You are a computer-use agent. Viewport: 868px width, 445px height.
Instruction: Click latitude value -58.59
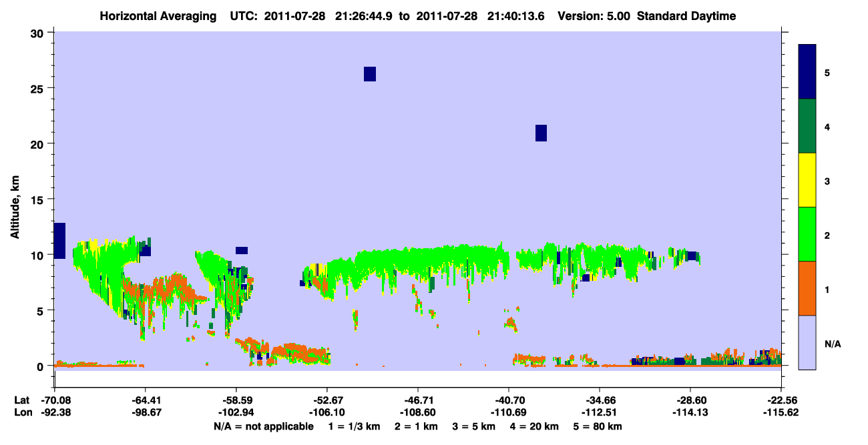[236, 400]
